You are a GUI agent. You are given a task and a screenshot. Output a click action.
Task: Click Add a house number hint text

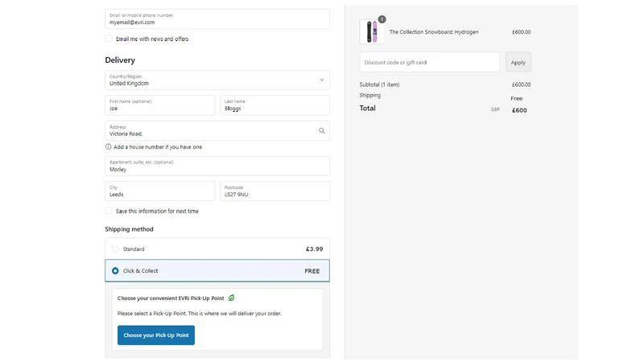pyautogui.click(x=158, y=147)
